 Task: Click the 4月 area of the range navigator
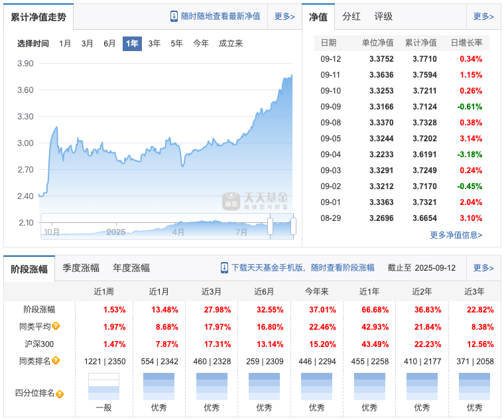tap(178, 232)
